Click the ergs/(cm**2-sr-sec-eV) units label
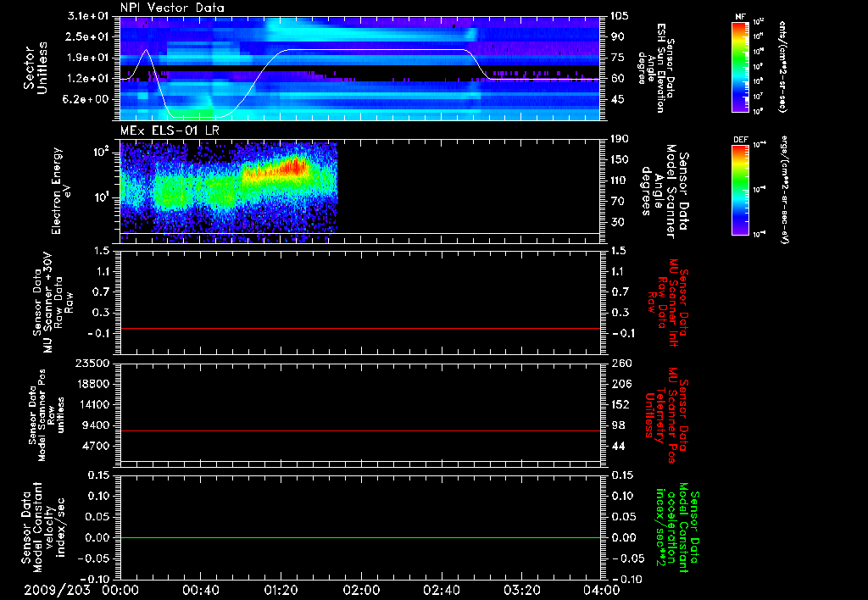 [783, 190]
